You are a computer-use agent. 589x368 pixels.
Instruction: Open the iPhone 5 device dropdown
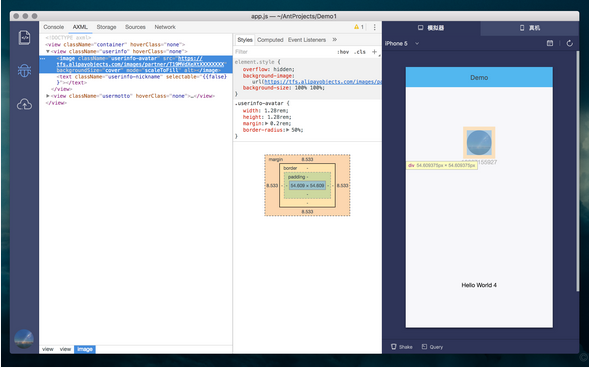402,44
